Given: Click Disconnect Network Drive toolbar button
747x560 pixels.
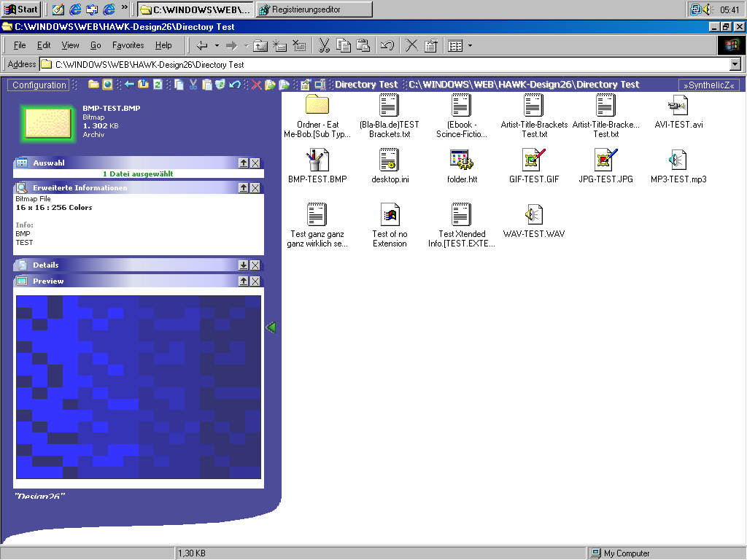Looking at the screenshot, I should (x=299, y=46).
